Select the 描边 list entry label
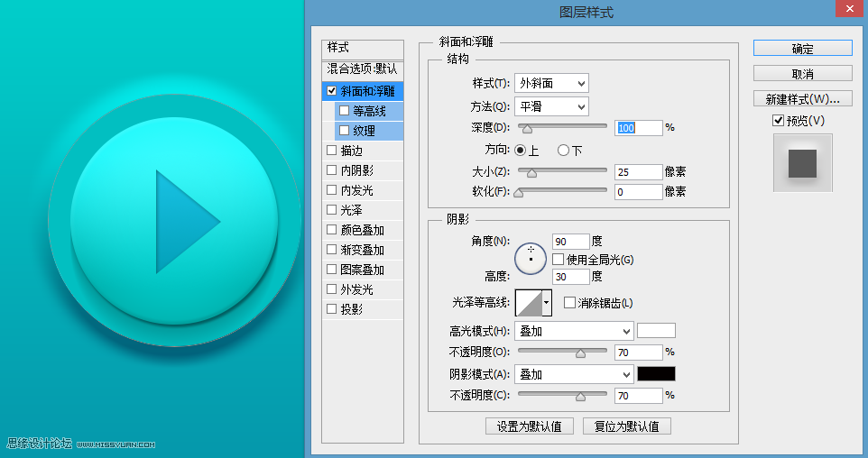Viewport: 868px width, 458px height. 352,151
